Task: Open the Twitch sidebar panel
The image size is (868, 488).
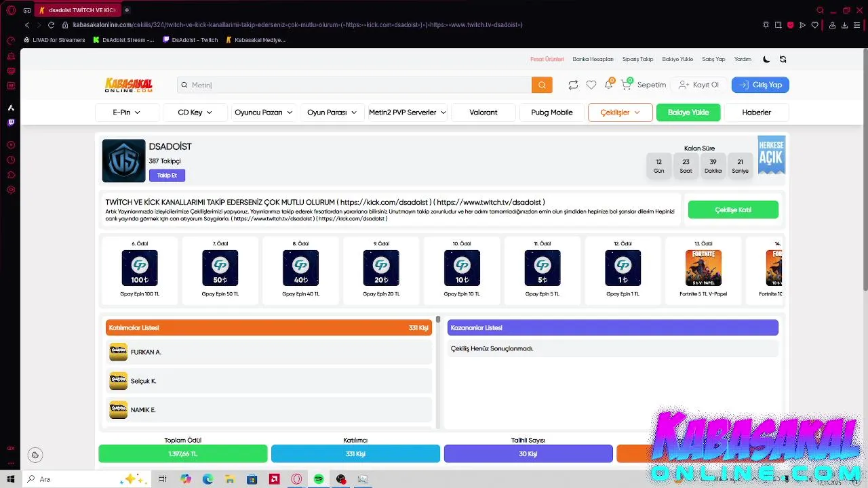Action: 11,123
